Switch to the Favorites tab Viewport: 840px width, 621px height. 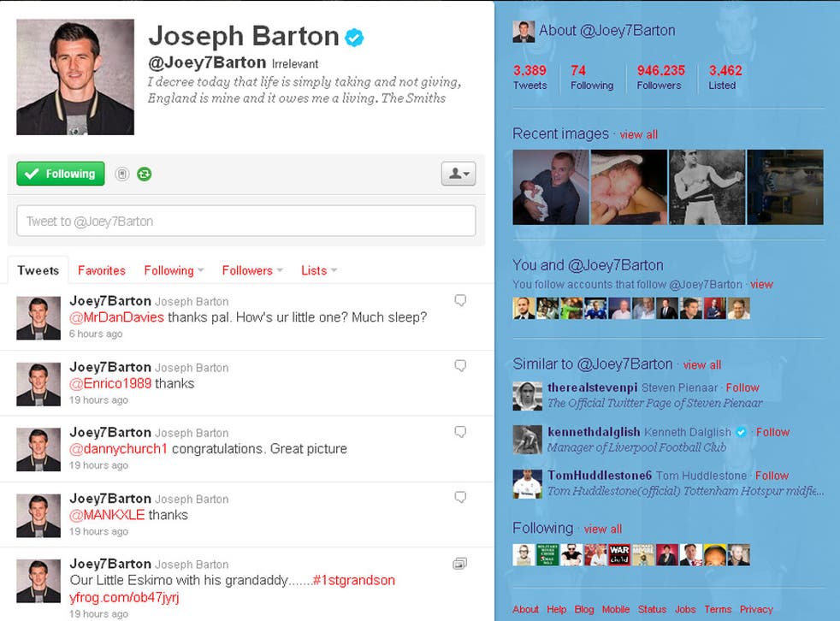102,270
